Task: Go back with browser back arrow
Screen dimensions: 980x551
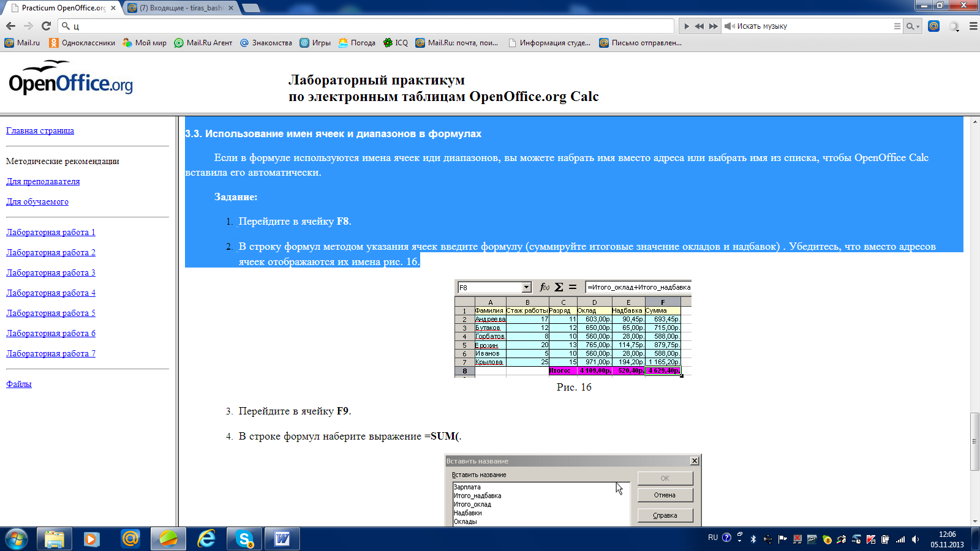Action: 10,26
